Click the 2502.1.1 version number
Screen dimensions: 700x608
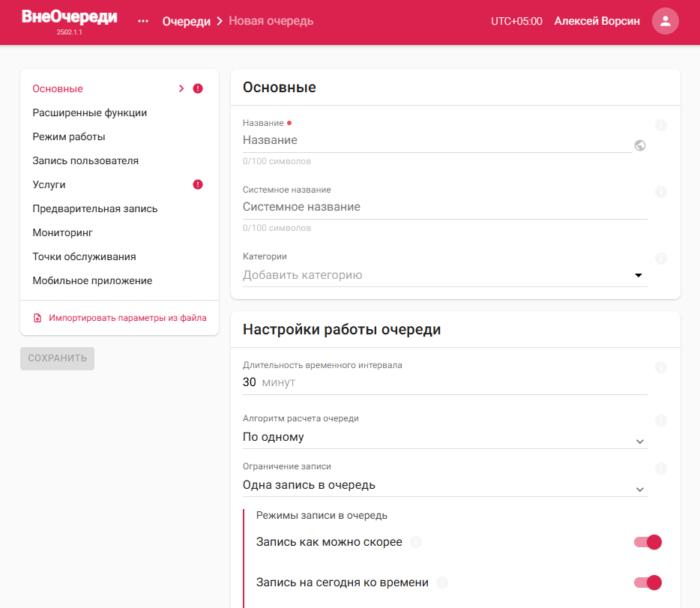pos(69,32)
